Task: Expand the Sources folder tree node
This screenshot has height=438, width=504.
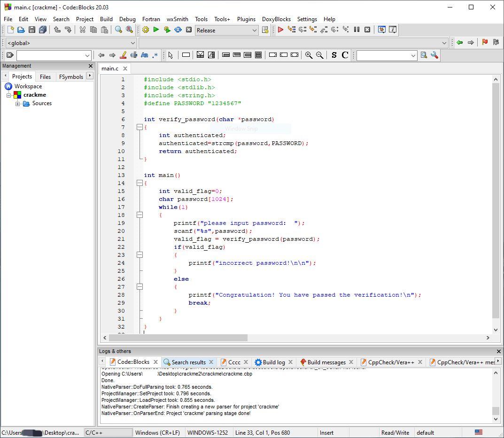Action: tap(17, 103)
